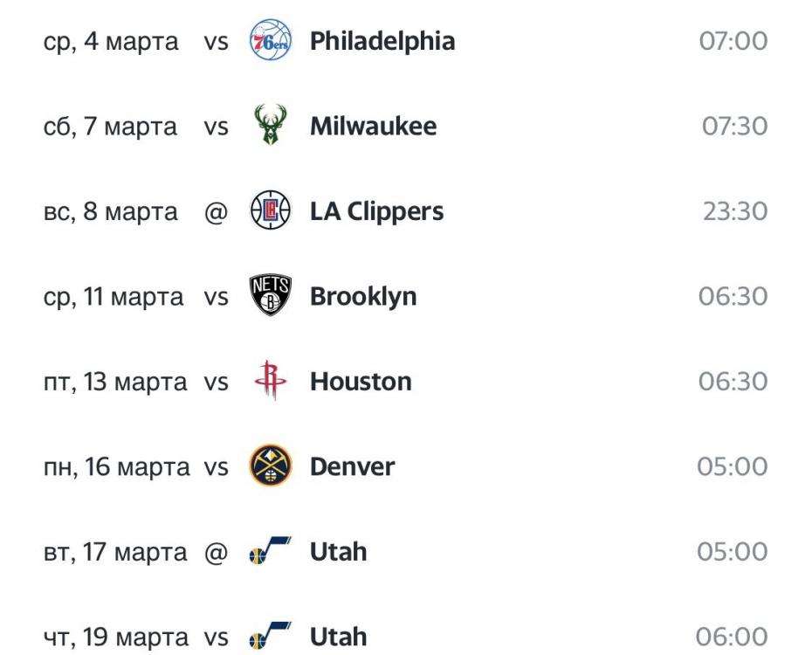This screenshot has height=655, width=812.
Task: Click the 07:00 game time
Action: tap(733, 42)
